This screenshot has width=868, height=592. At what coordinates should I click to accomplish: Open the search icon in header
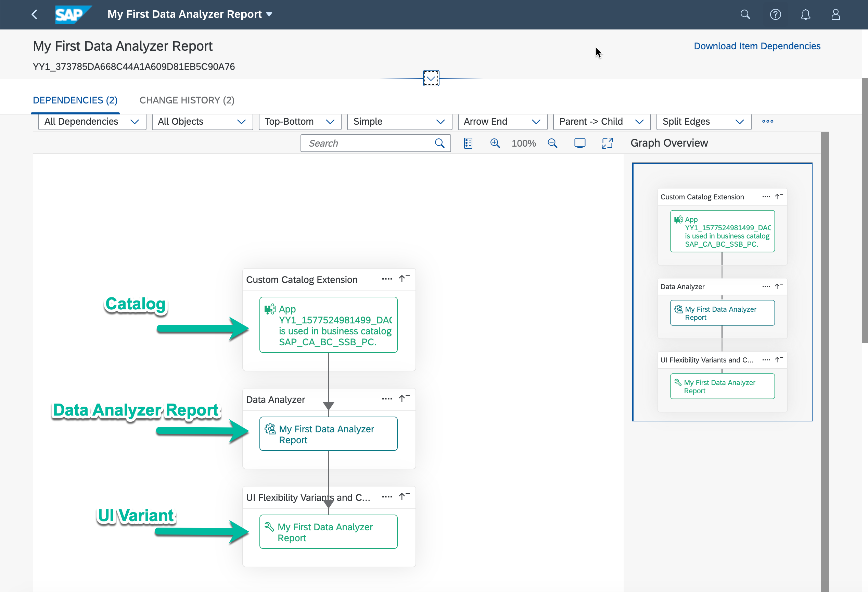coord(745,15)
